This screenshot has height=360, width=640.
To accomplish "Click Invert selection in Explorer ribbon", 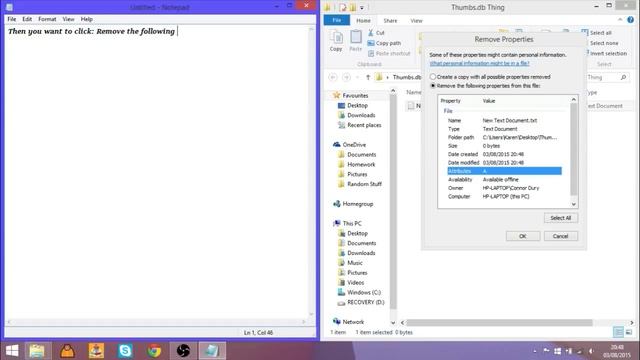I will coord(607,53).
